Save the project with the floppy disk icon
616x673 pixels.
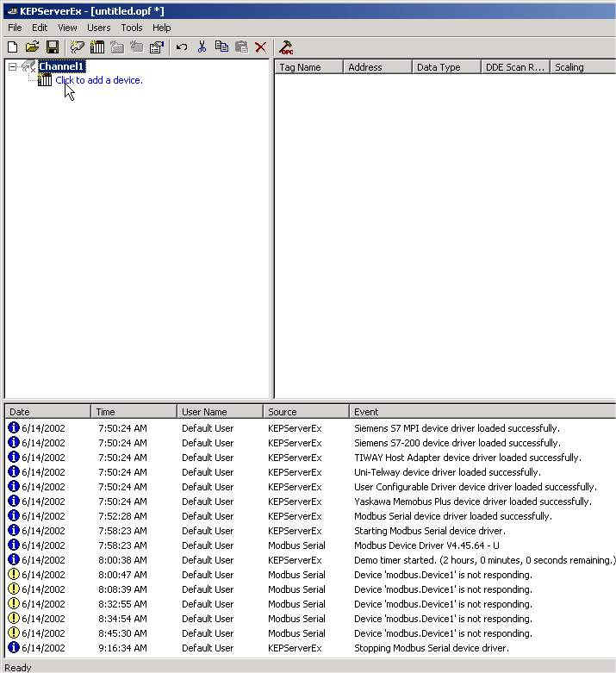[52, 47]
